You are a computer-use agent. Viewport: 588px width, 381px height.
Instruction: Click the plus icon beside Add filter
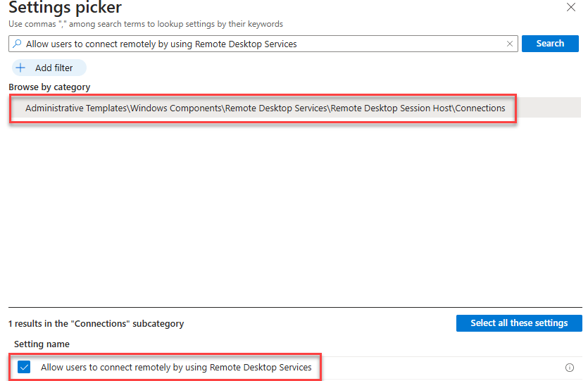(x=21, y=68)
